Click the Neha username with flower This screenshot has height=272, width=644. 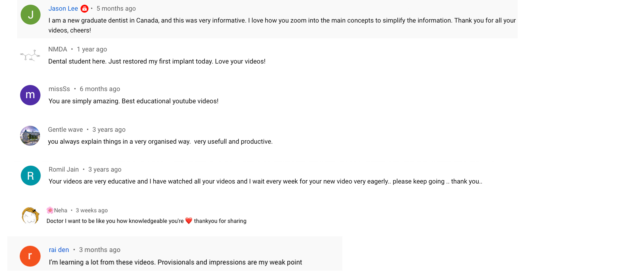point(57,210)
